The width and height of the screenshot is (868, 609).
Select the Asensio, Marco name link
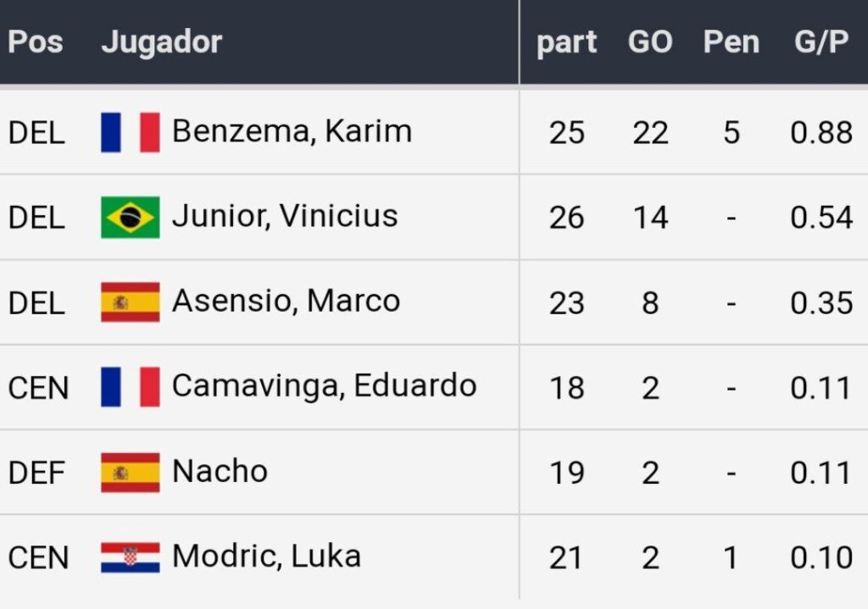(x=286, y=301)
